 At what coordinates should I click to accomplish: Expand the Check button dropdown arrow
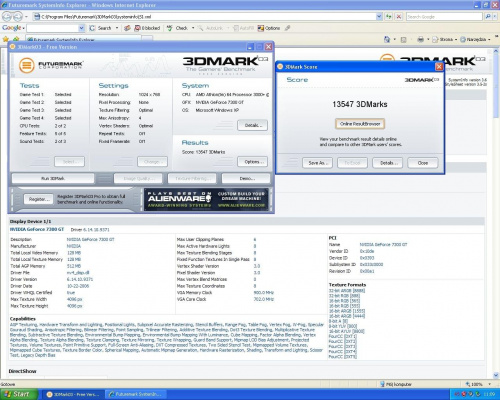193,28
